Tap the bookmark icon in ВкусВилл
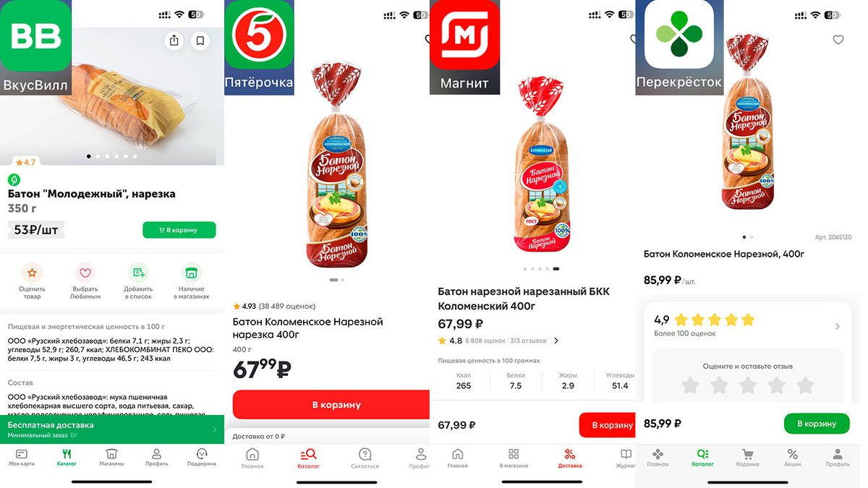 click(x=200, y=41)
